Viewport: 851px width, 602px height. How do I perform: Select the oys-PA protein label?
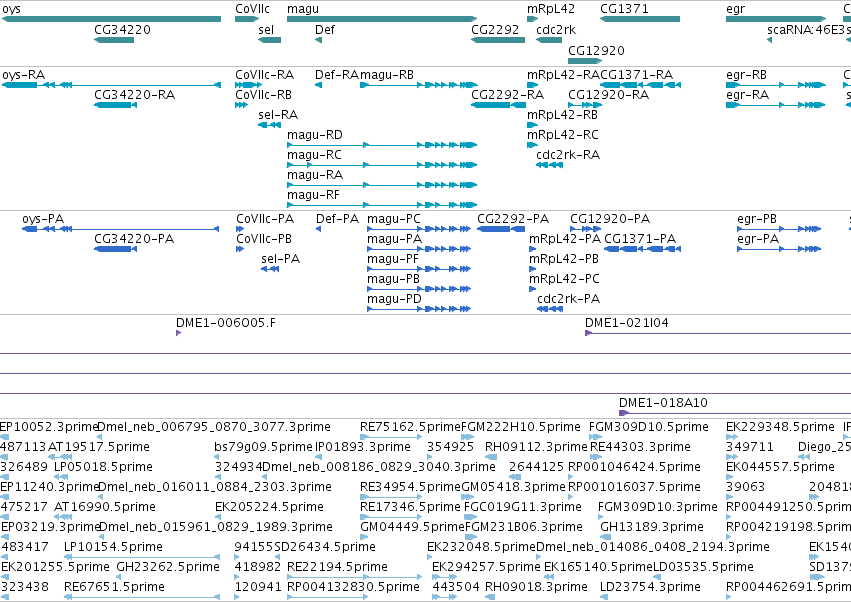point(43,219)
